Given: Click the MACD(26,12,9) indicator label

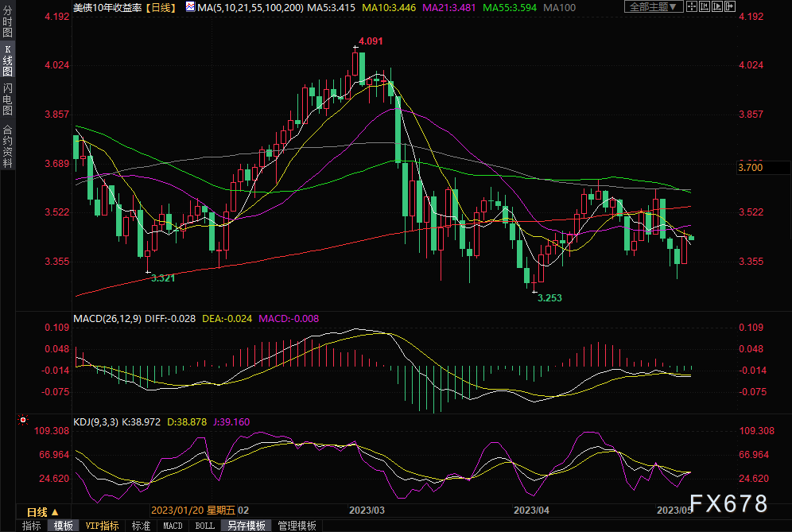Looking at the screenshot, I should (x=107, y=319).
